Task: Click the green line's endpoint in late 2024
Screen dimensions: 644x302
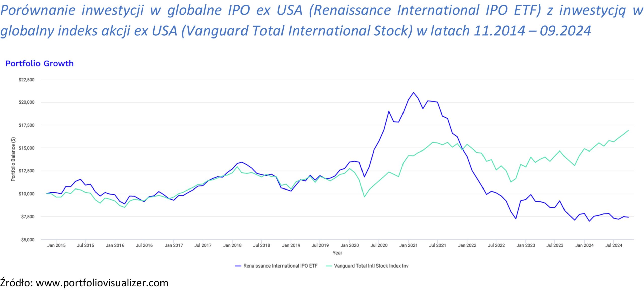Action: coord(628,130)
